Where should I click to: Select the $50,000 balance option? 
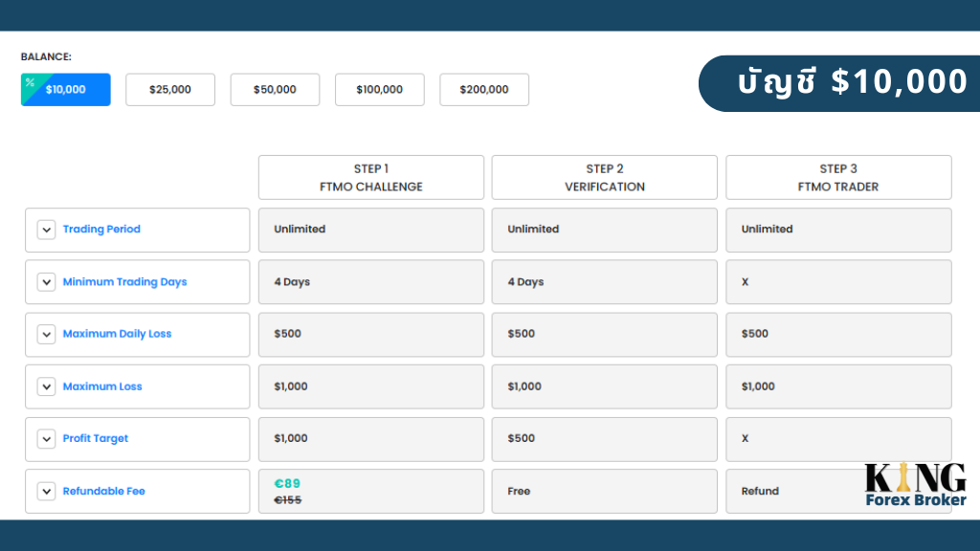[x=275, y=89]
